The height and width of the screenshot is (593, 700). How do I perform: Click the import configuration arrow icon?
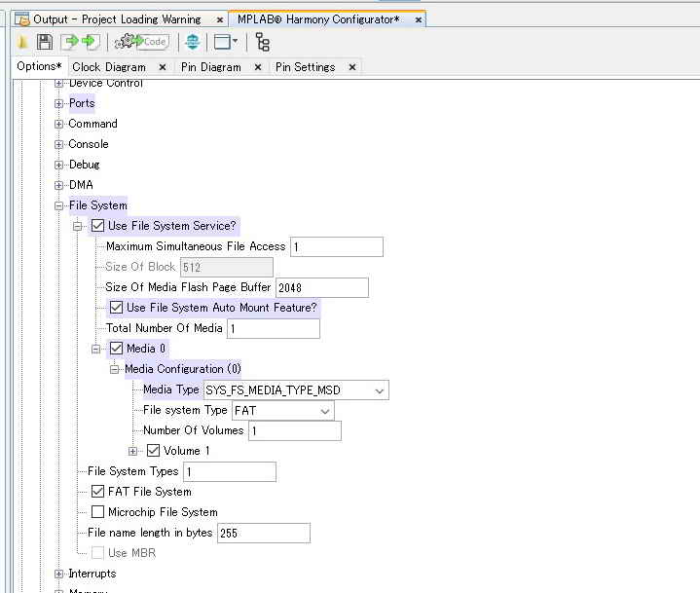click(91, 42)
